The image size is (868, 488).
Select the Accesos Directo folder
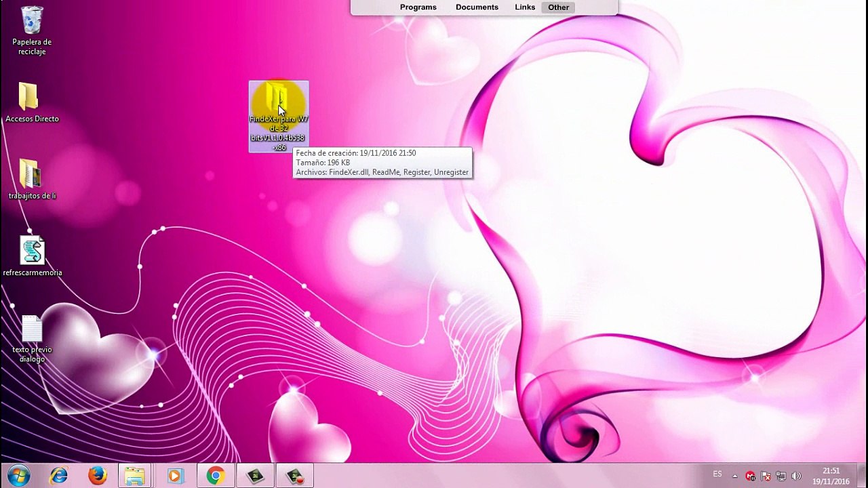[32, 103]
